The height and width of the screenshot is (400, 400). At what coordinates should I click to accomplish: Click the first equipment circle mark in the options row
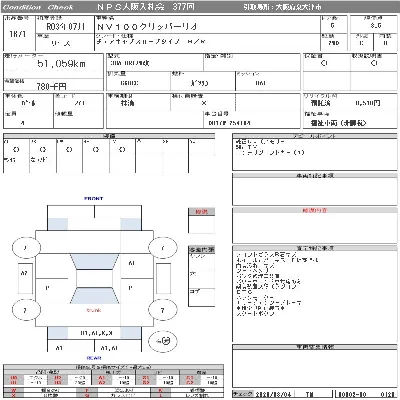(x=16, y=150)
